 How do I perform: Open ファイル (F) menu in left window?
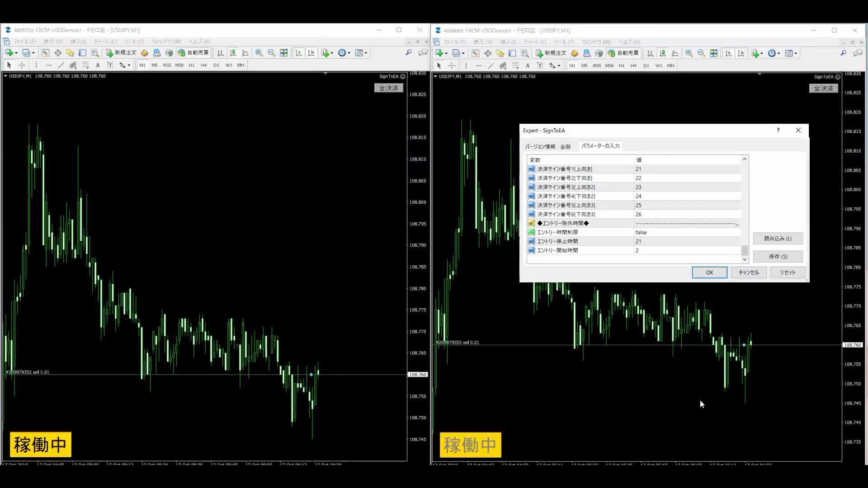pyautogui.click(x=24, y=42)
